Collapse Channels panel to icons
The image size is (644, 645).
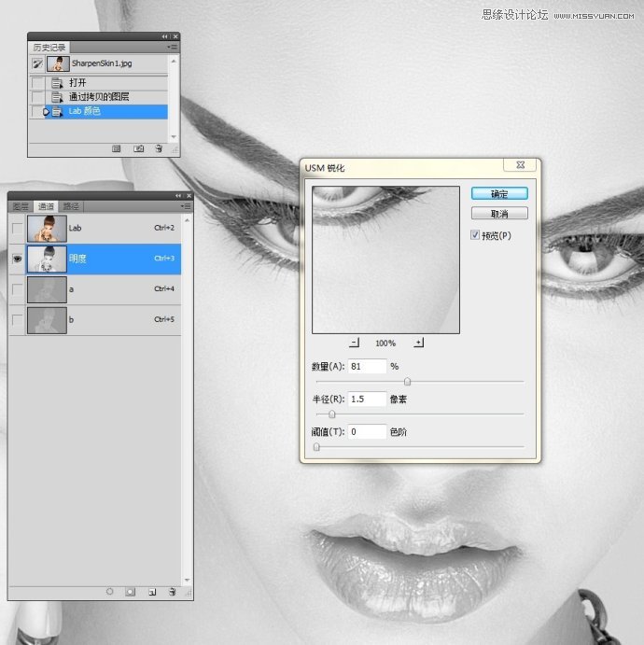pyautogui.click(x=178, y=196)
